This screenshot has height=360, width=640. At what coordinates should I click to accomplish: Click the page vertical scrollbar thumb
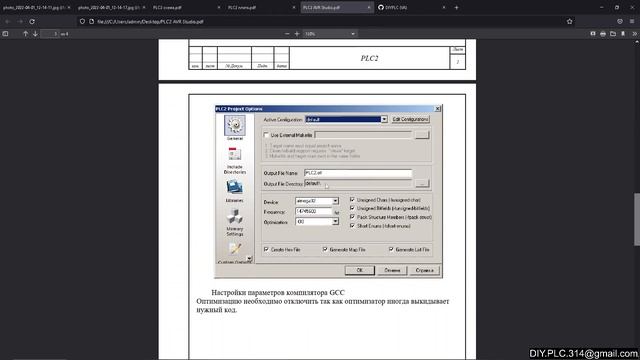(x=637, y=220)
